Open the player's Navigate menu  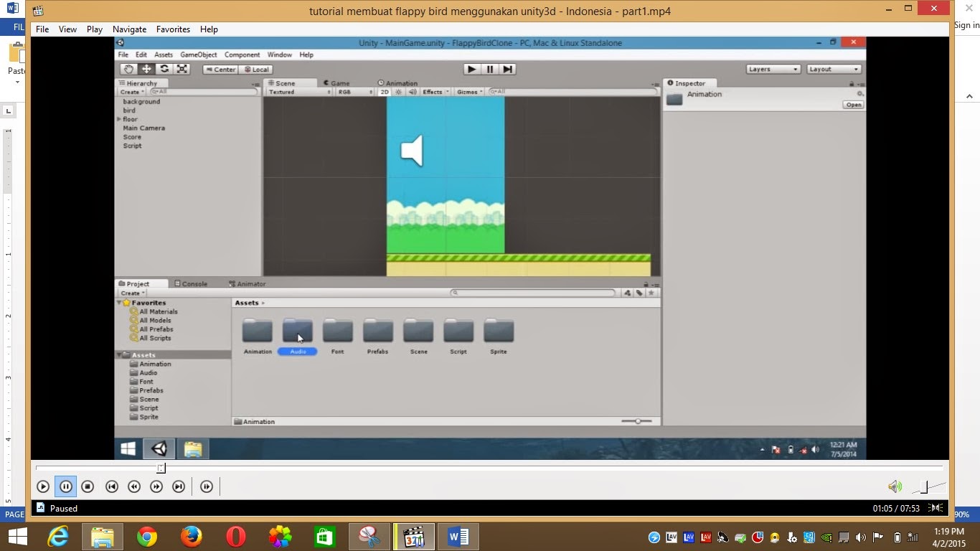[x=129, y=29]
